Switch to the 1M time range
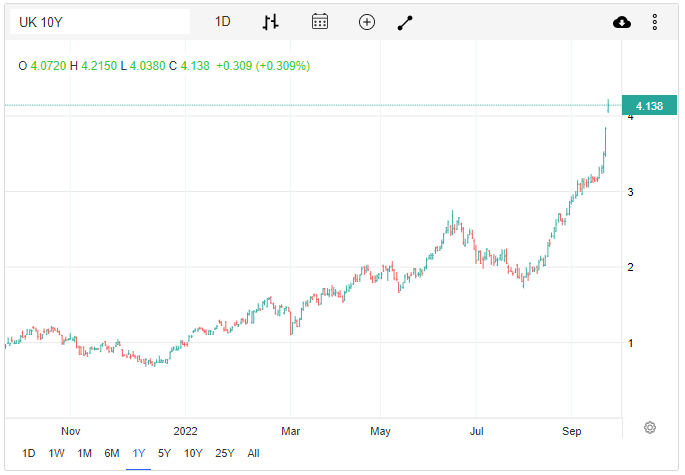 [x=85, y=453]
